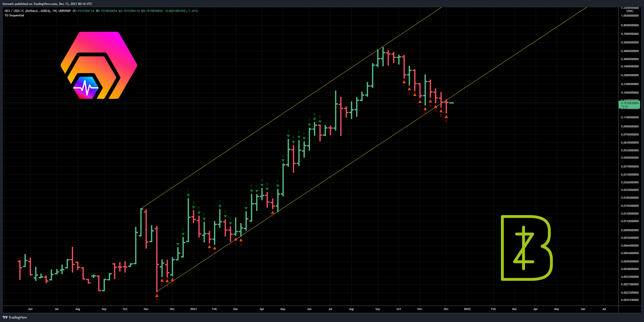Click the price label 0.0019100000
644x322 pixels.
pyautogui.click(x=630, y=300)
